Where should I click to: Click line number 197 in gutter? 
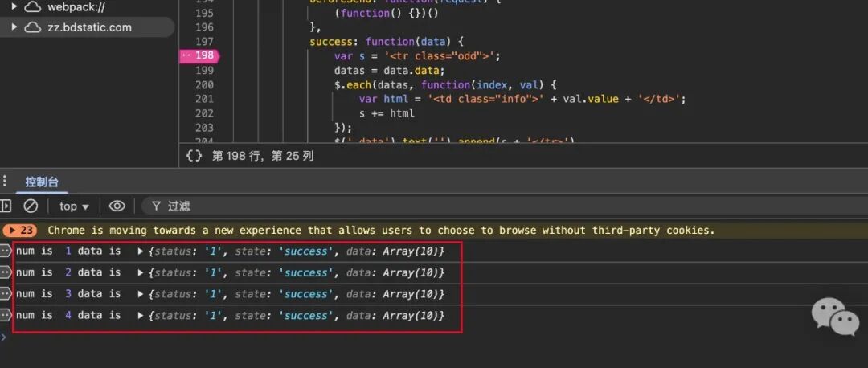[x=204, y=42]
